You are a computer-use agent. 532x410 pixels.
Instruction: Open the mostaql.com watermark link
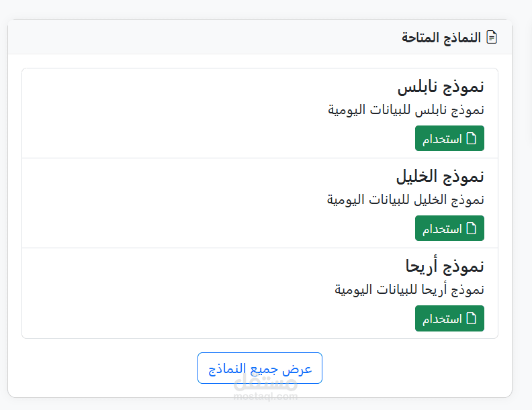(x=266, y=397)
